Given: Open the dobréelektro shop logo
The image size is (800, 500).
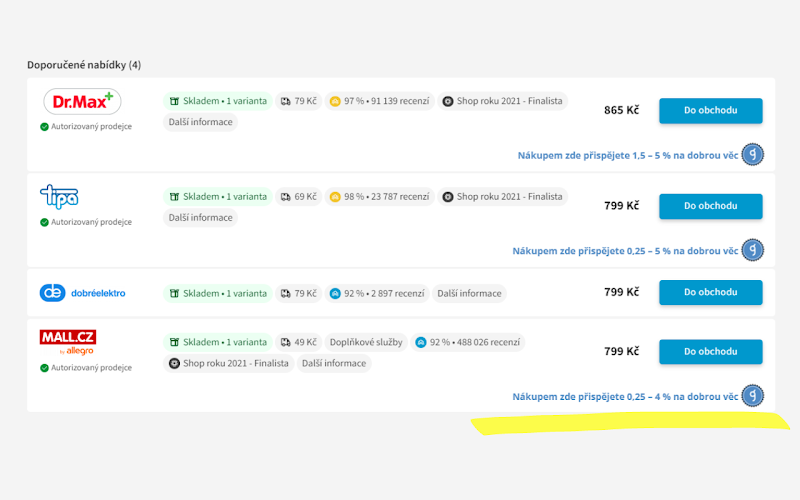Looking at the screenshot, I should [83, 293].
